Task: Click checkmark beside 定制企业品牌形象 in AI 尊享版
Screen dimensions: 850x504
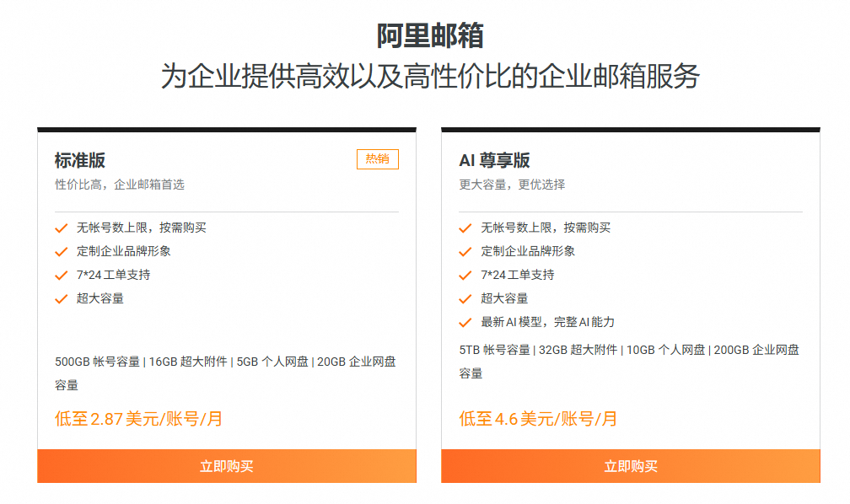Action: (465, 251)
